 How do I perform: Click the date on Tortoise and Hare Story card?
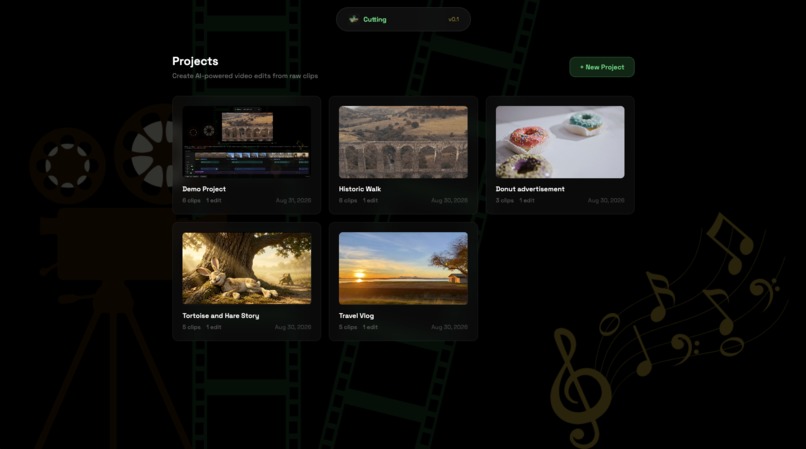pos(292,327)
